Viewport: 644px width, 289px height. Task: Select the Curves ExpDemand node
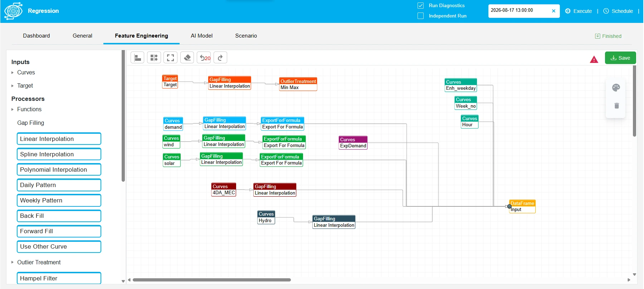(353, 143)
